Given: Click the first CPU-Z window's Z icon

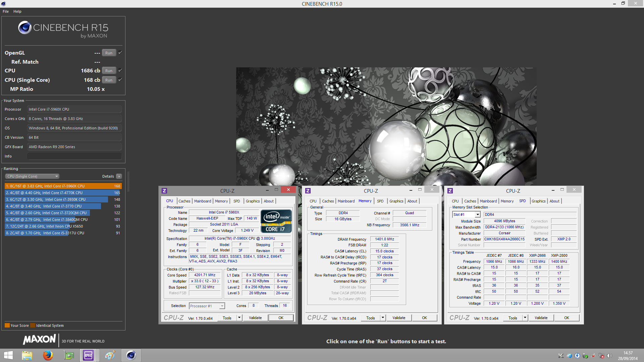Looking at the screenshot, I should 164,191.
